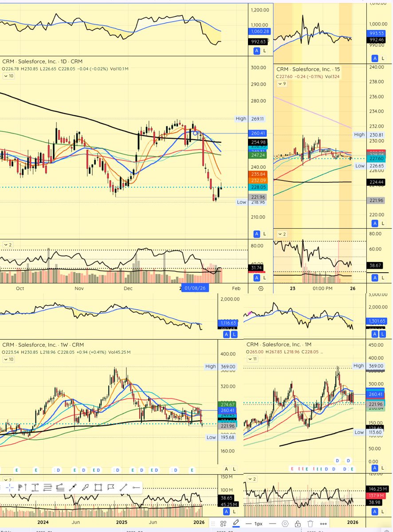
Task: Select the trend line tool with two endpoints
Action: point(123,487)
